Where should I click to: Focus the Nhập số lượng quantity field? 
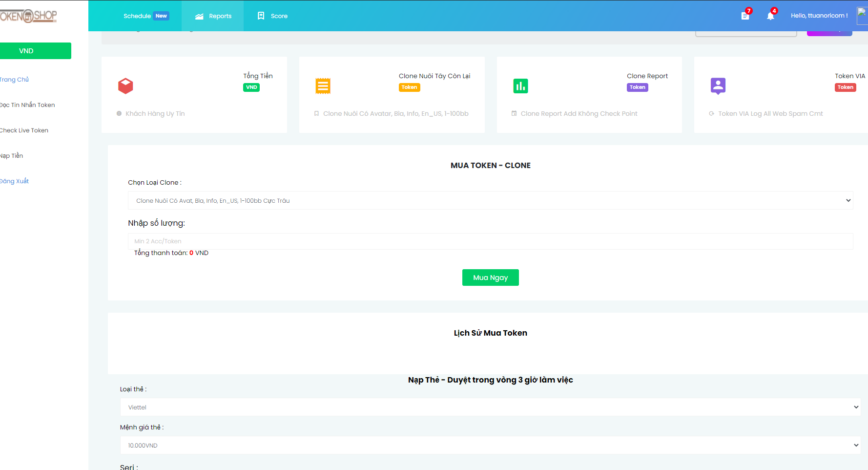(x=490, y=241)
